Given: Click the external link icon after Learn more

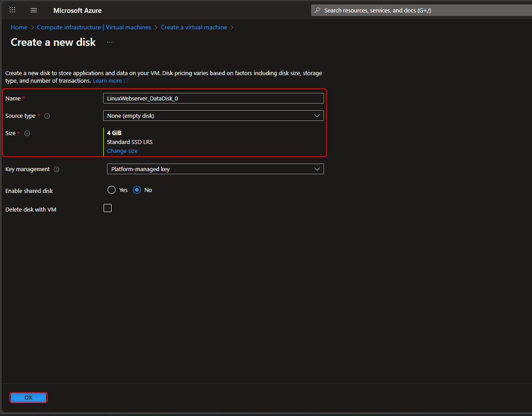Looking at the screenshot, I should (127, 80).
